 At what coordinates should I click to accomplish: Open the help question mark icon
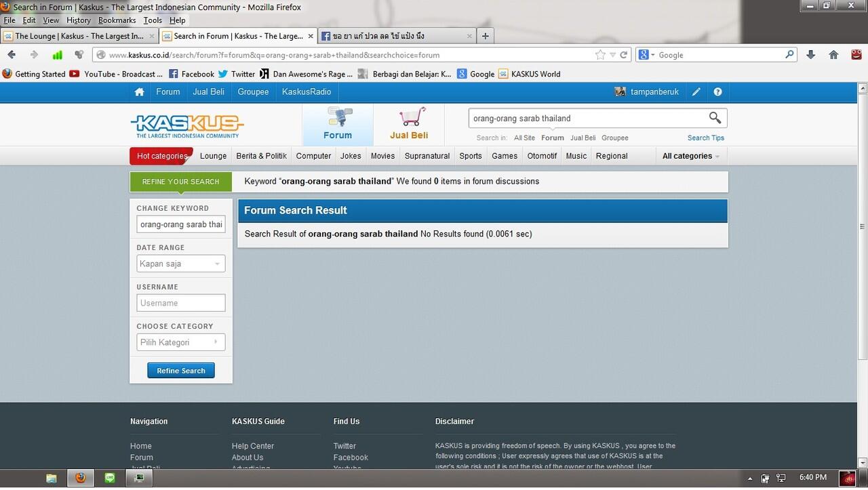[717, 92]
